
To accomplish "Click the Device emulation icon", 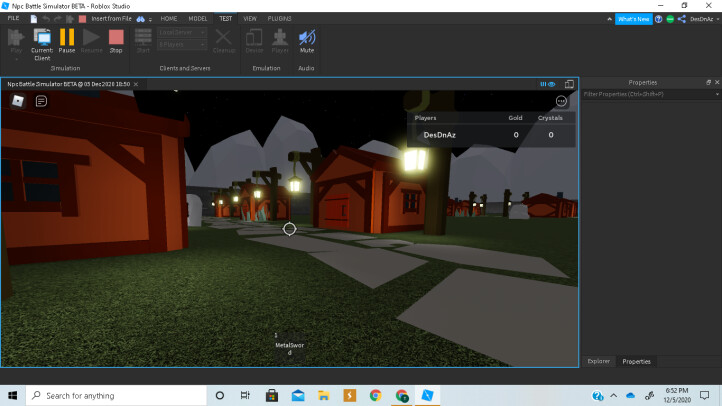I will click(x=254, y=38).
